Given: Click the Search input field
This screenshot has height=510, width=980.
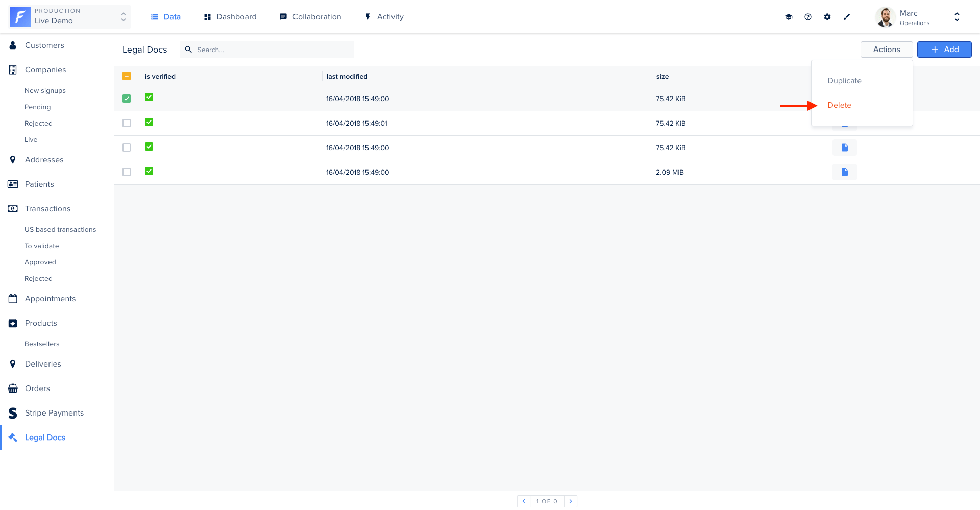Looking at the screenshot, I should 267,50.
